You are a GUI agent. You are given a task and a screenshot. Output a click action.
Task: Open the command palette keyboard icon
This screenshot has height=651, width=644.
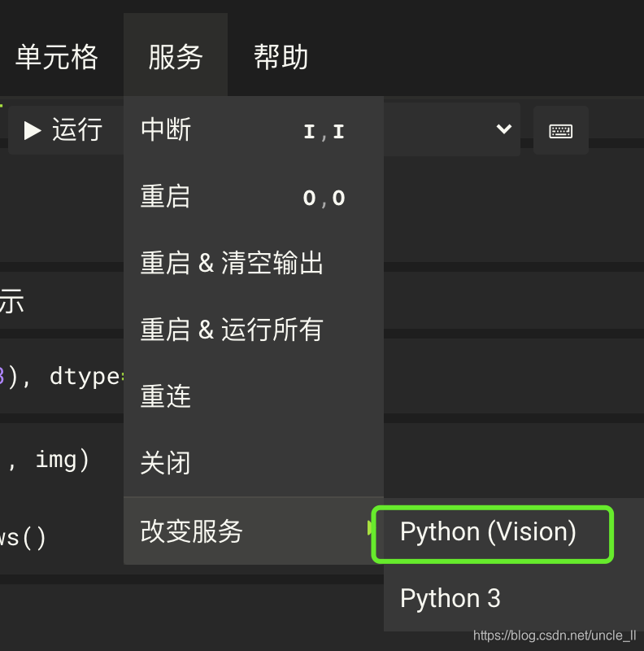click(561, 130)
